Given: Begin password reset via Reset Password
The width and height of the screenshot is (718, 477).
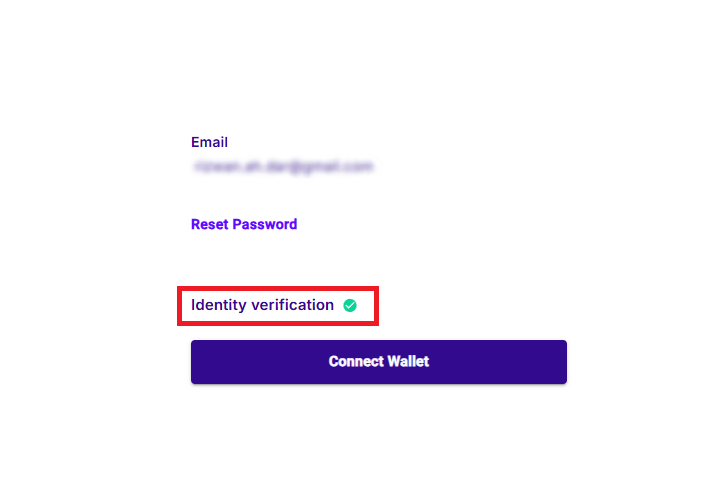Looking at the screenshot, I should pyautogui.click(x=244, y=224).
